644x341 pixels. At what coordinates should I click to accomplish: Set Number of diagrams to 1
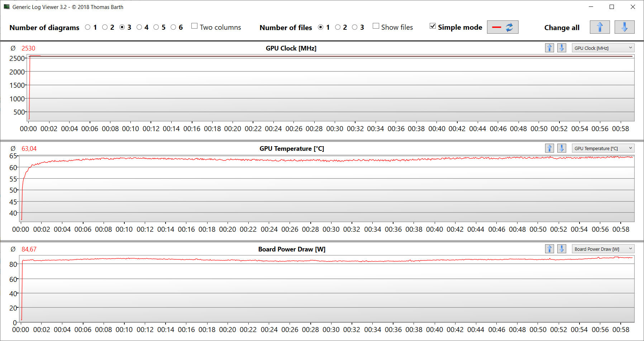pos(88,27)
